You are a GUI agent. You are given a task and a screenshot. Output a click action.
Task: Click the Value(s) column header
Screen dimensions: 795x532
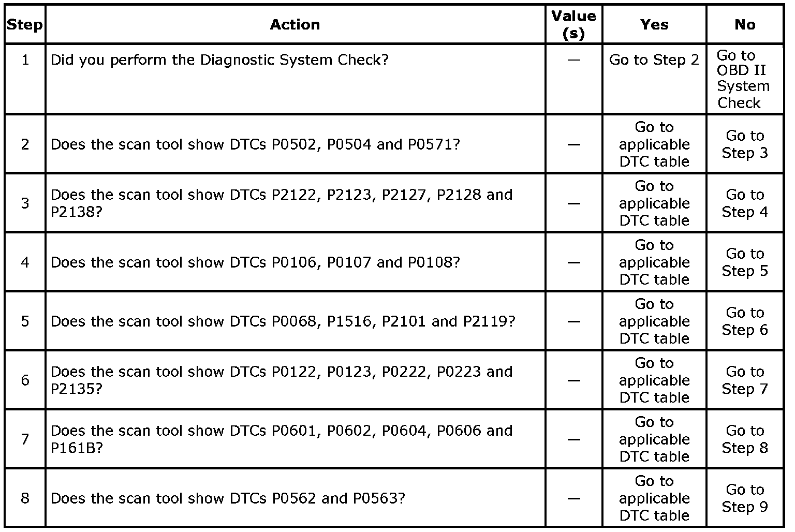pyautogui.click(x=573, y=24)
